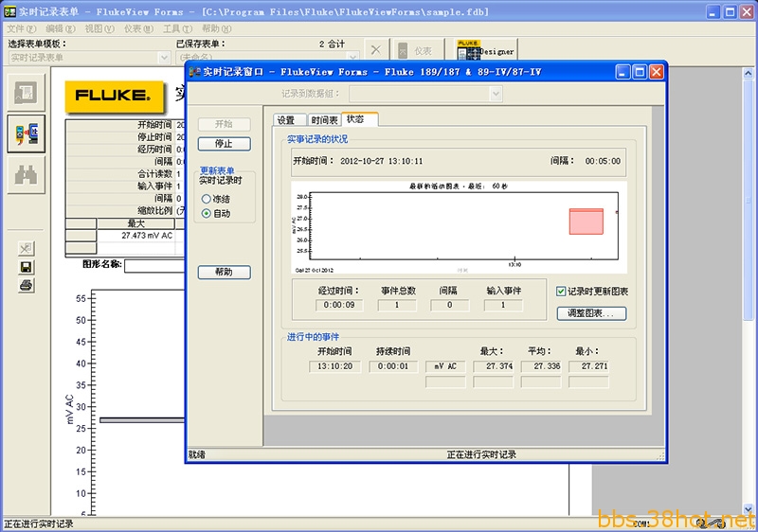
Task: Open the 帮助 menu
Action: 217,28
